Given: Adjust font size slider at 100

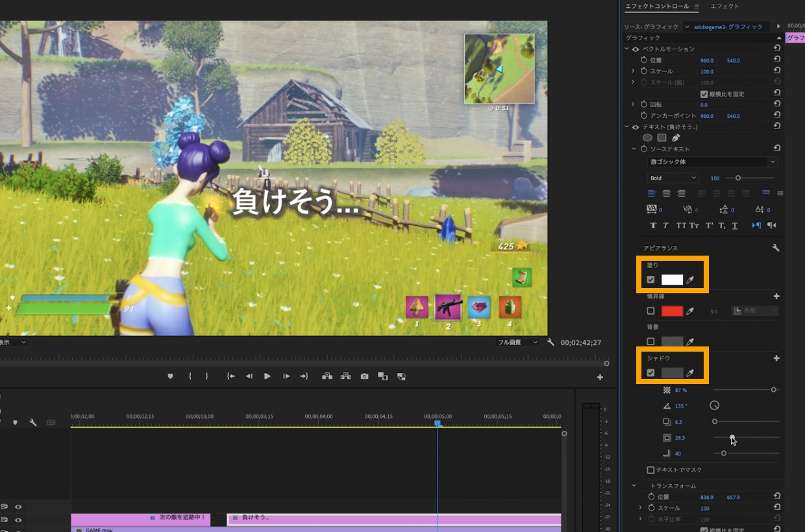Looking at the screenshot, I should click(738, 178).
